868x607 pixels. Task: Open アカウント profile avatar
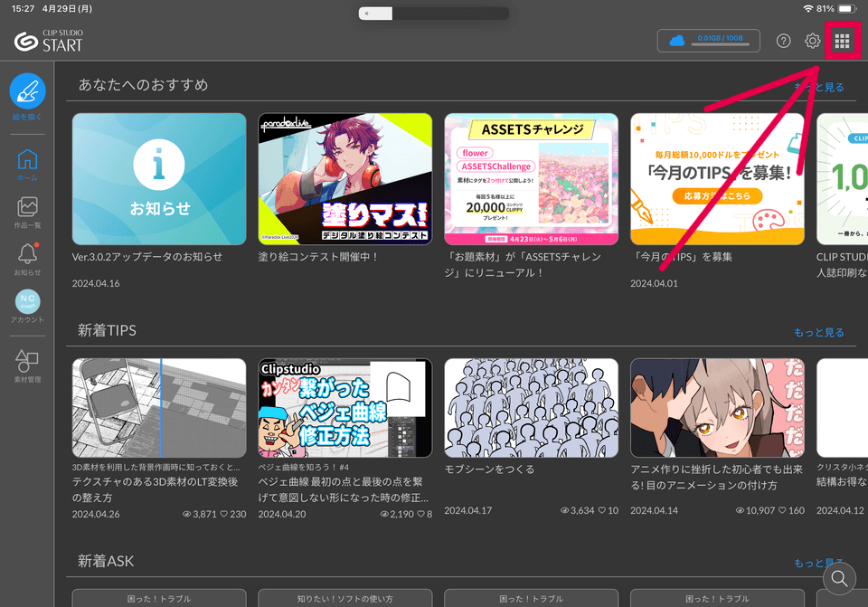(x=27, y=306)
